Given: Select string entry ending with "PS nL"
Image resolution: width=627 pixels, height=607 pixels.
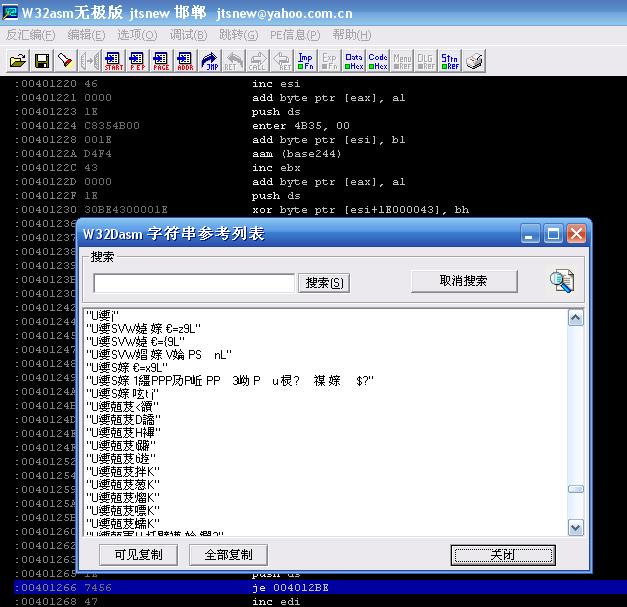Looking at the screenshot, I should 159,355.
